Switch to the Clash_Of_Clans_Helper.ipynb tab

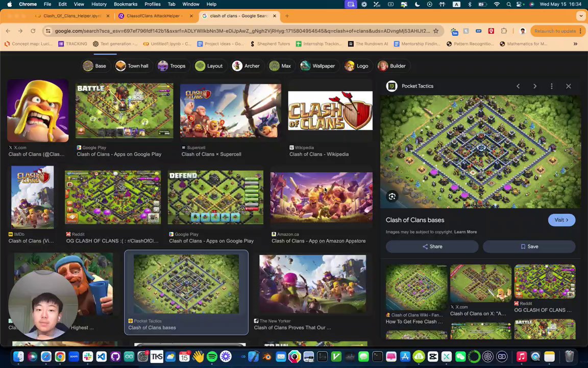coord(72,16)
